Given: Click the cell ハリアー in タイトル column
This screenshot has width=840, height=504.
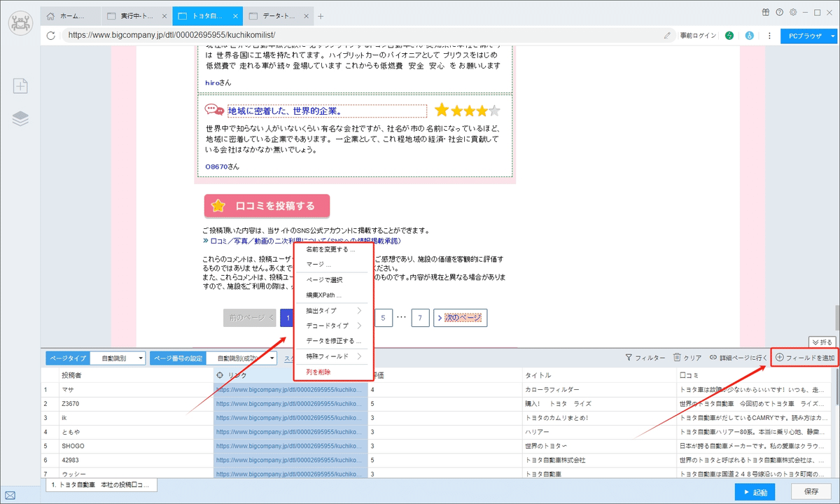Looking at the screenshot, I should click(x=598, y=432).
